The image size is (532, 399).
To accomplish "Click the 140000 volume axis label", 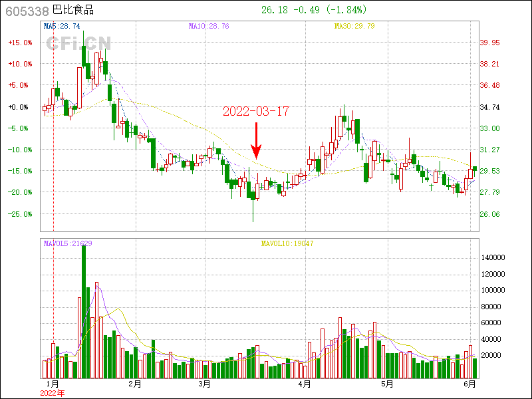I will point(495,257).
